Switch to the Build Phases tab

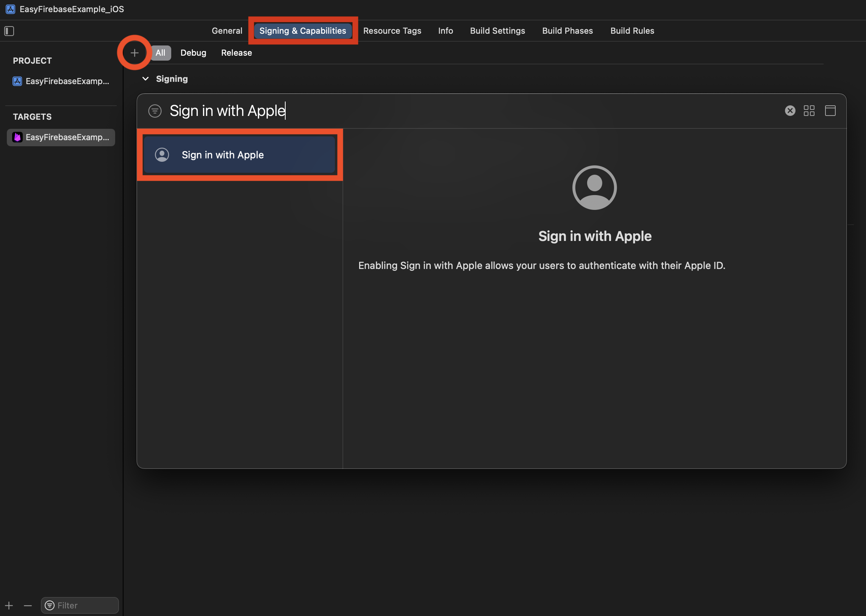567,31
